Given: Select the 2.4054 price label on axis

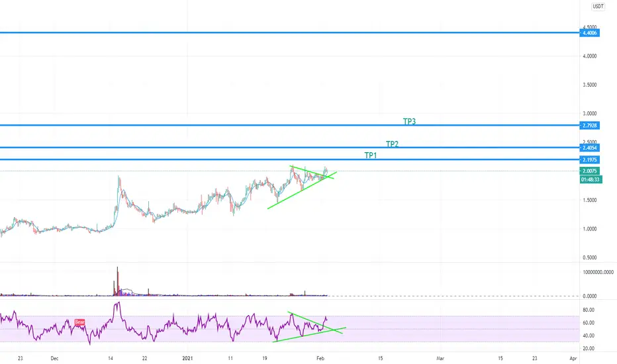Looking at the screenshot, I should 589,148.
